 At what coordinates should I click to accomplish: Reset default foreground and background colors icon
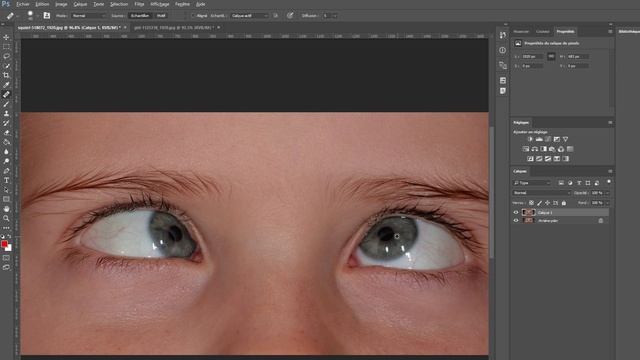coord(2,236)
